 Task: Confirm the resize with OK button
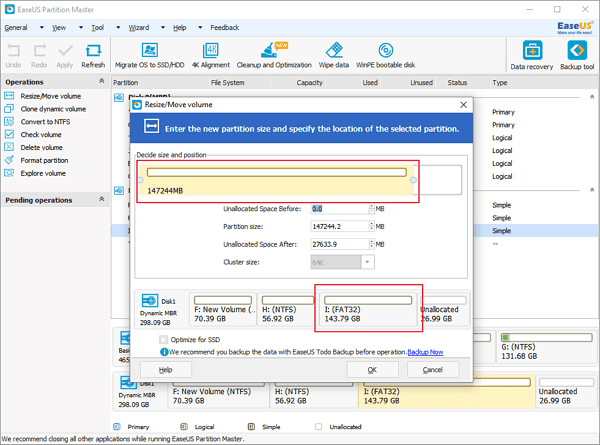pyautogui.click(x=372, y=370)
